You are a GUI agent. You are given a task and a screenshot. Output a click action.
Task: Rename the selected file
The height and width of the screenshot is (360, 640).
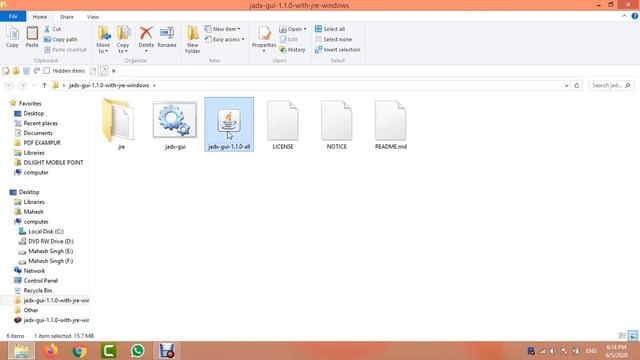[167, 37]
